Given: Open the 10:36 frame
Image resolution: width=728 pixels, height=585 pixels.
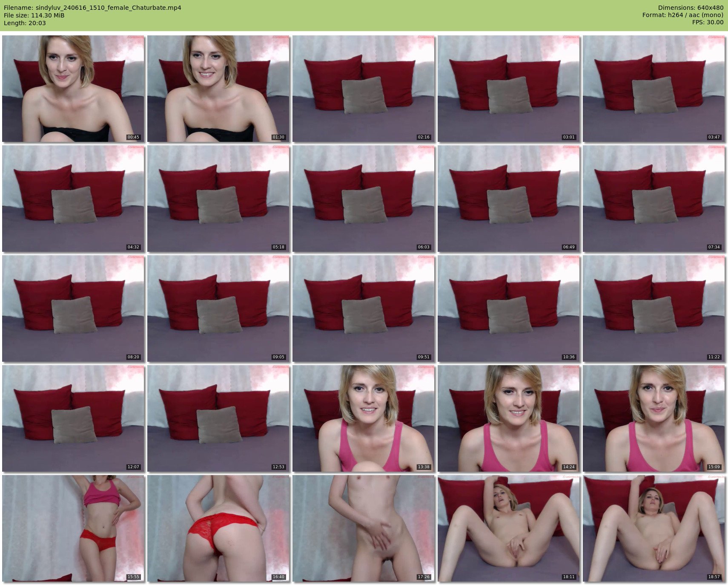Looking at the screenshot, I should (x=509, y=308).
